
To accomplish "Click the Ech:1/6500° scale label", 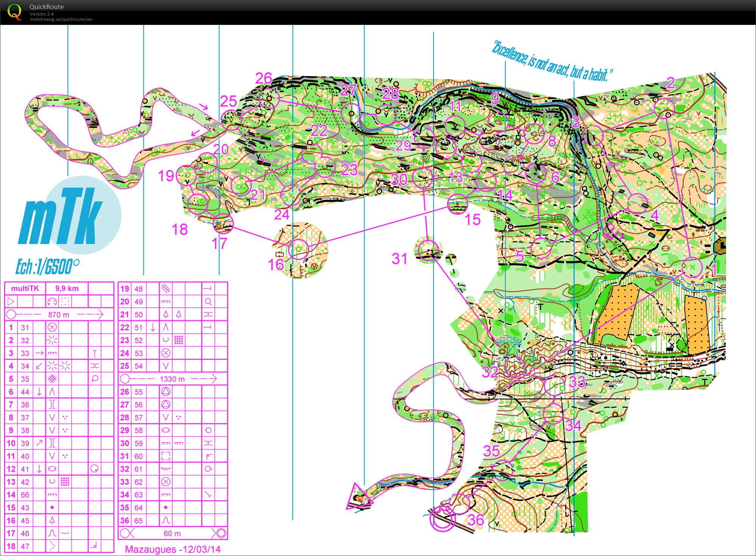I will click(x=47, y=267).
